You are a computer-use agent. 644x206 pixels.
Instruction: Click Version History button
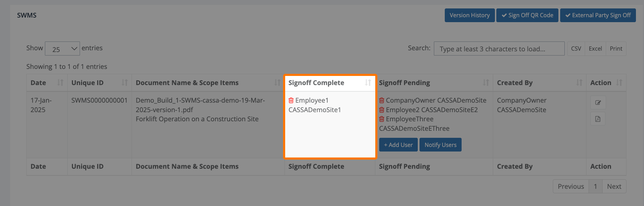point(469,15)
